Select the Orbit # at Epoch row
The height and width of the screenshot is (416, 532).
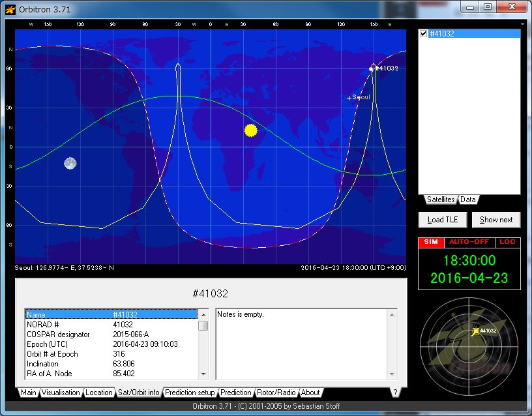click(x=111, y=354)
